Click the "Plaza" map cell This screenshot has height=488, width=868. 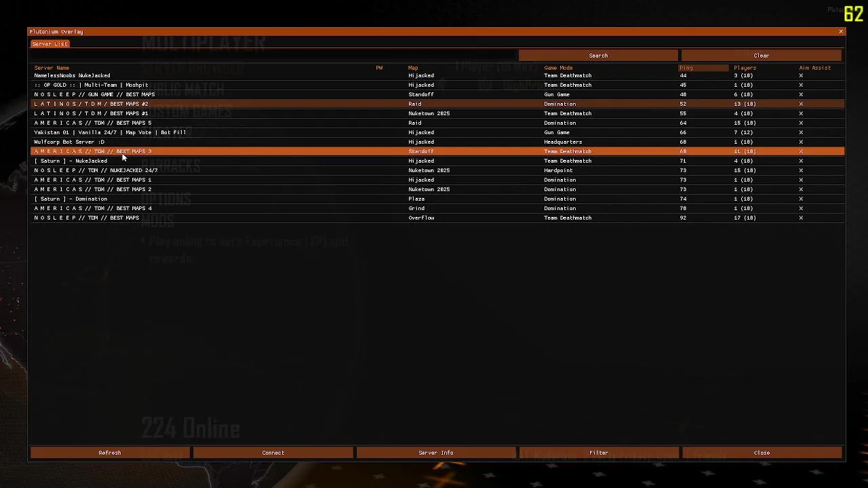pos(416,199)
